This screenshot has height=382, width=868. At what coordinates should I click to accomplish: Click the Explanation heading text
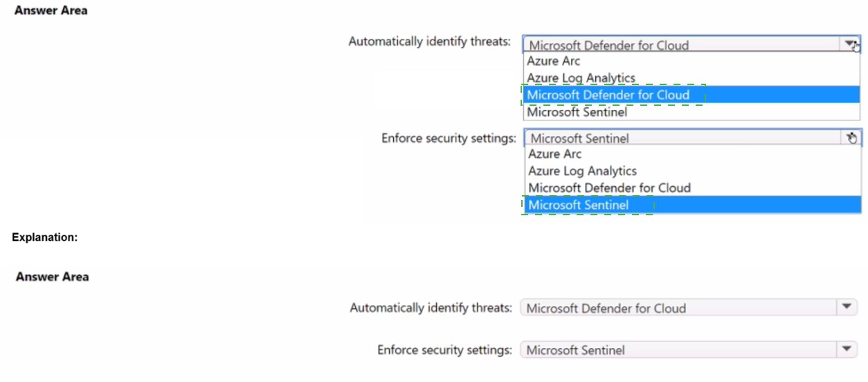[x=44, y=237]
